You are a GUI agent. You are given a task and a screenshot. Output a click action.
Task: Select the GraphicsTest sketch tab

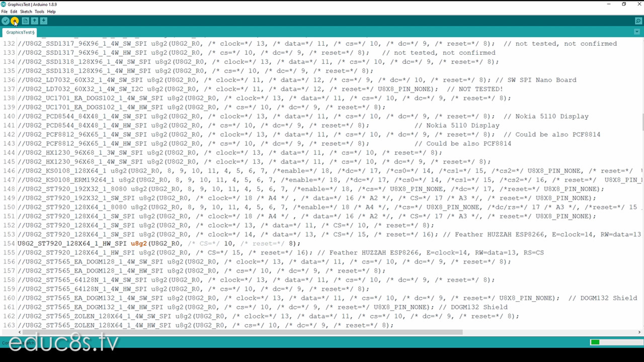point(21,32)
